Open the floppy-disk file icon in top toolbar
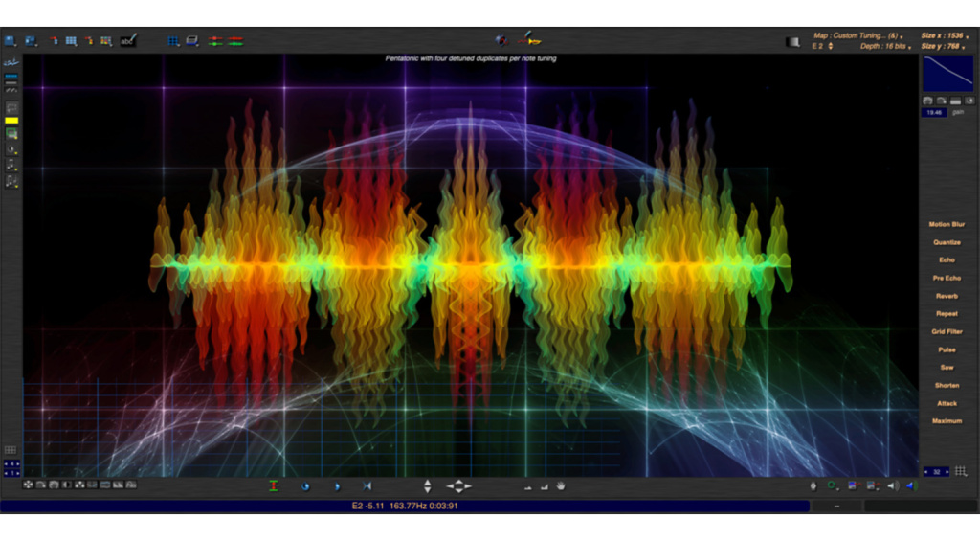The width and height of the screenshot is (980, 541). 10,41
